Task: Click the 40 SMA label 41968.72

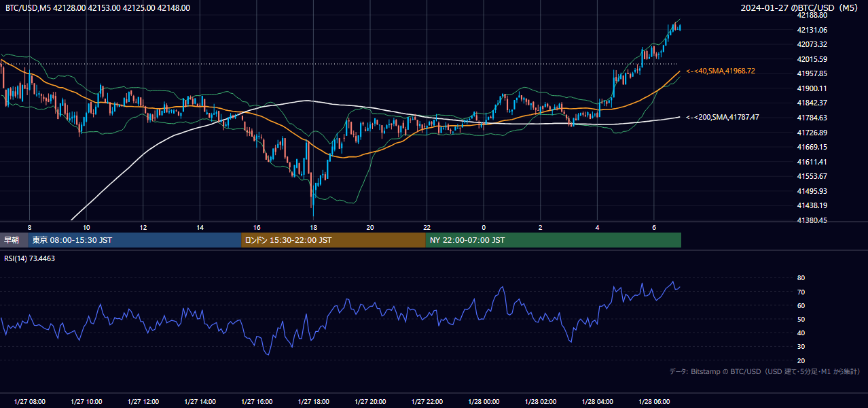Action: point(721,71)
